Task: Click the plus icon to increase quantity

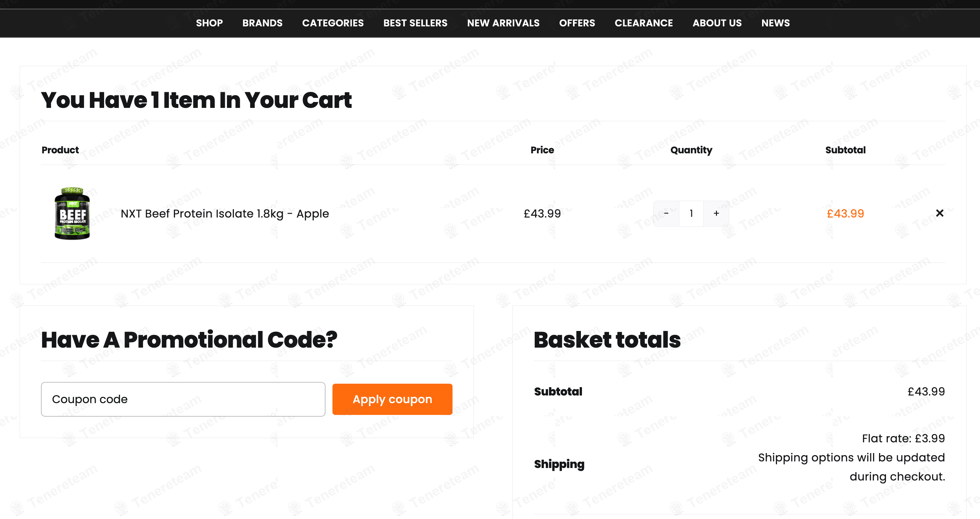Action: click(716, 213)
